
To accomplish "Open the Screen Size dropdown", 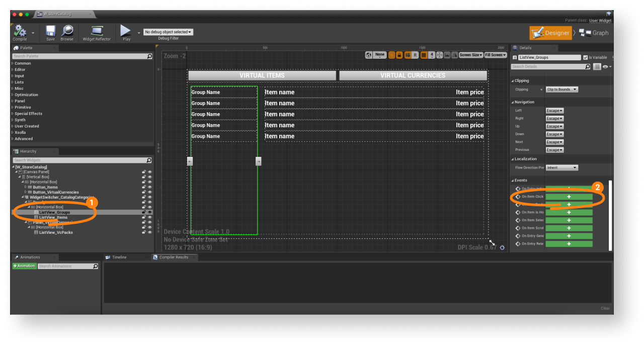I will [470, 55].
